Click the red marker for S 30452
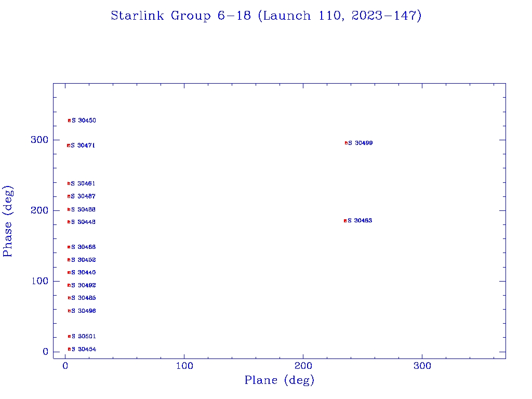This screenshot has width=532, height=399. coord(69,260)
